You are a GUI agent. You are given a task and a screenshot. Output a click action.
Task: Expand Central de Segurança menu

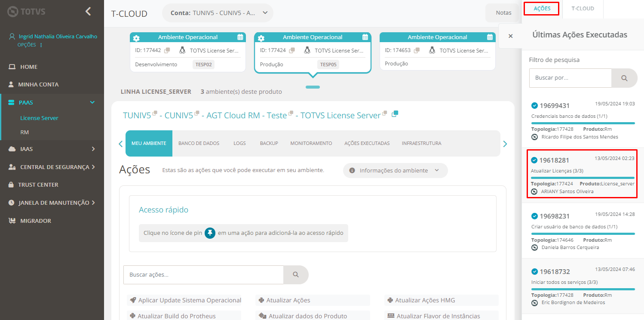coord(93,167)
